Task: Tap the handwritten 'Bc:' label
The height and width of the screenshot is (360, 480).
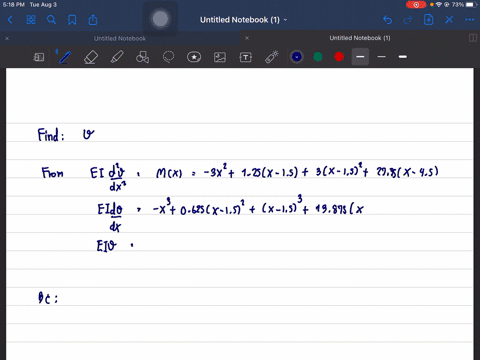Action: (48, 298)
